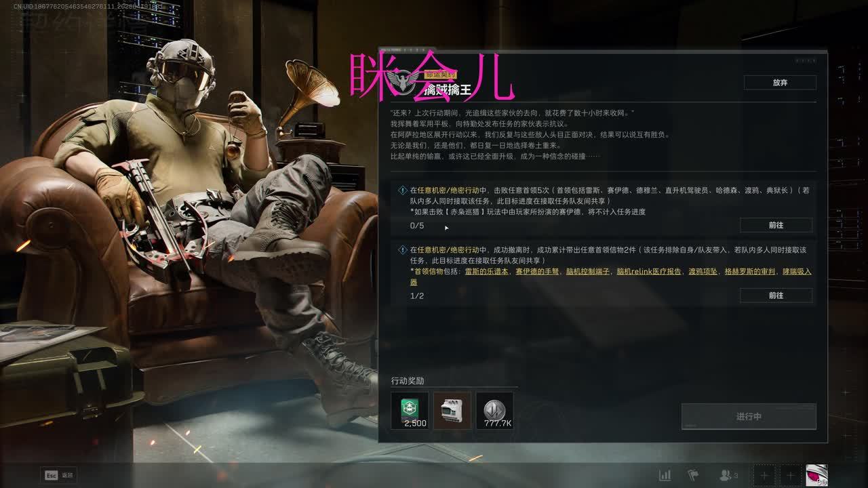Viewport: 868px width, 488px height.
Task: Click the 0/5 progress counter
Action: pyautogui.click(x=417, y=226)
